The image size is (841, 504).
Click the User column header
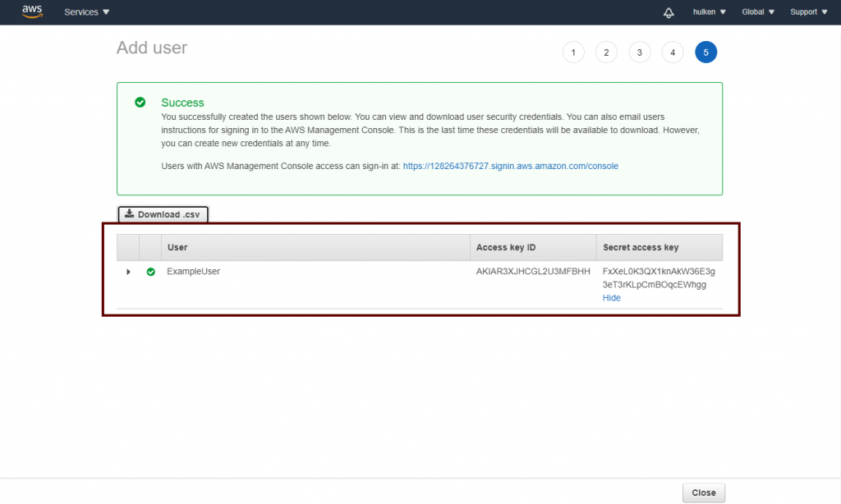[x=177, y=247]
